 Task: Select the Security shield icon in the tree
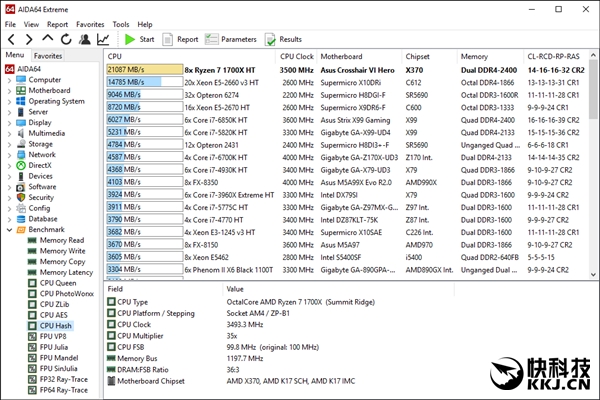[21, 198]
